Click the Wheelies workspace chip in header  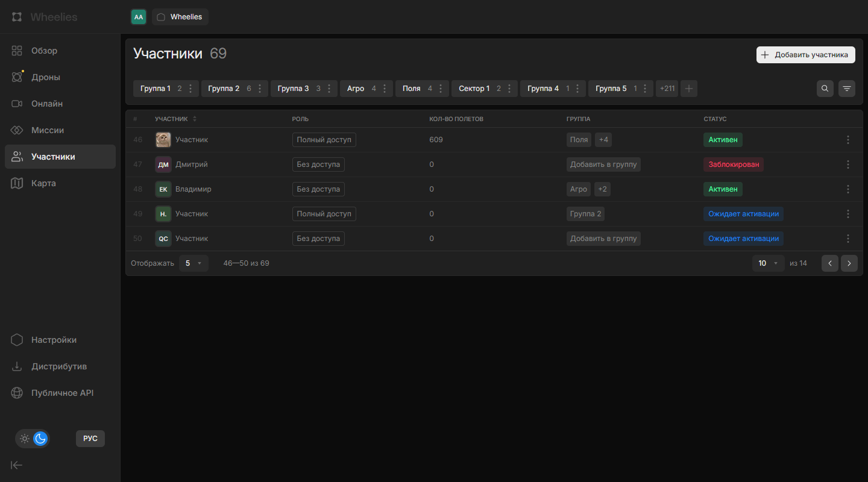pyautogui.click(x=180, y=17)
